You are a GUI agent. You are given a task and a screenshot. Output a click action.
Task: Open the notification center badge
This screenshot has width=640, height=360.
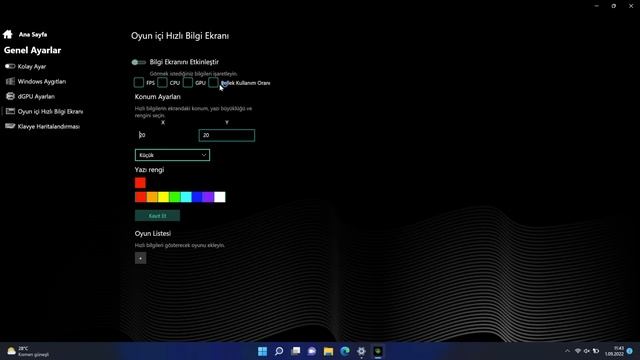pyautogui.click(x=630, y=351)
